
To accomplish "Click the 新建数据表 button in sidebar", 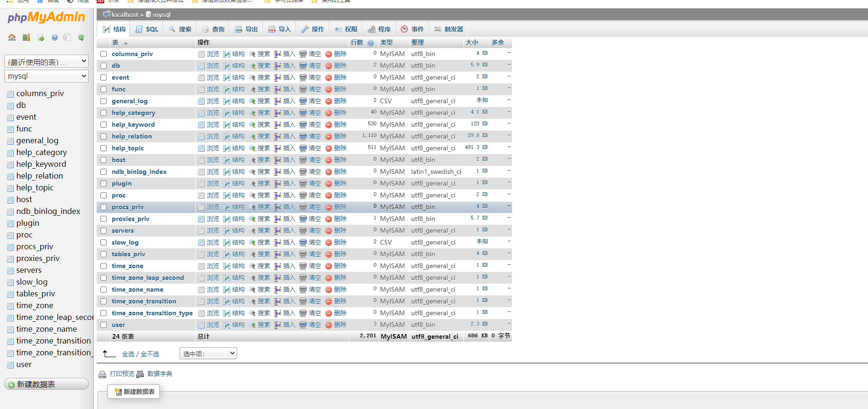I will [46, 384].
